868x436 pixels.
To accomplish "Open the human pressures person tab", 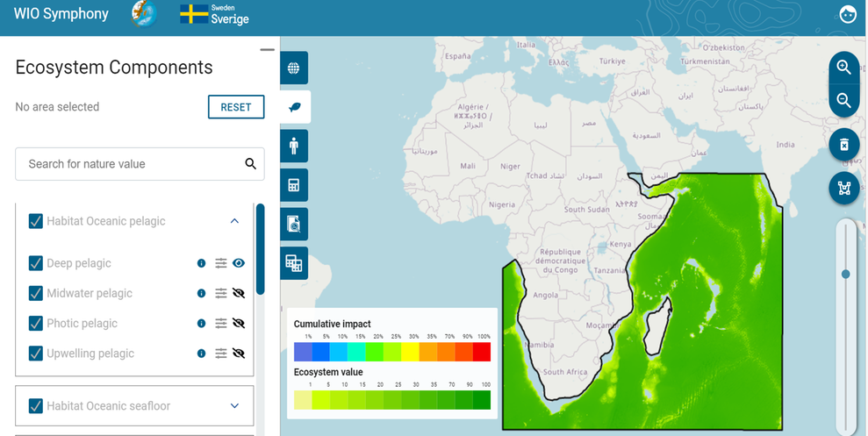I will [294, 147].
